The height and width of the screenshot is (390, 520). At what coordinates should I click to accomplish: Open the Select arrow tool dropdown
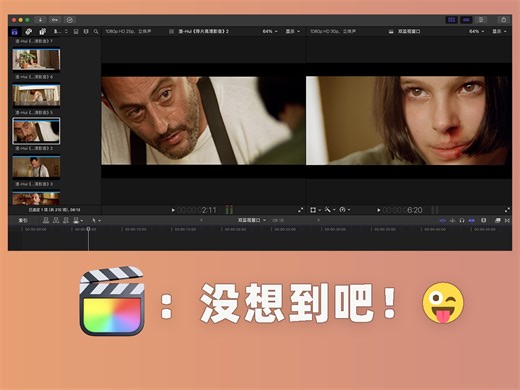pyautogui.click(x=96, y=220)
